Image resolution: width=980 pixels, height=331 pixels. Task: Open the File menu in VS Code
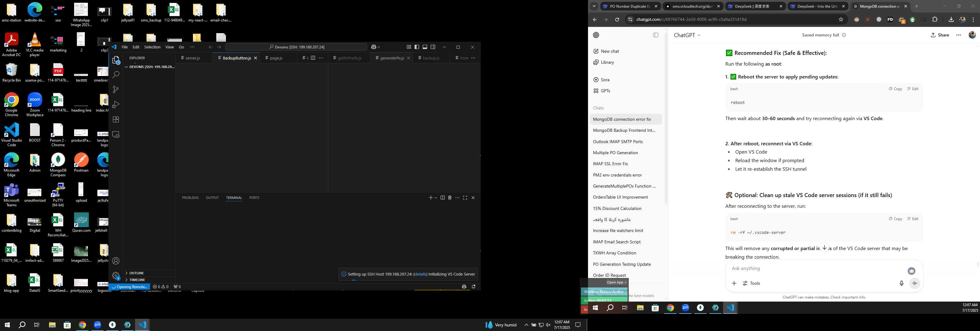point(125,47)
